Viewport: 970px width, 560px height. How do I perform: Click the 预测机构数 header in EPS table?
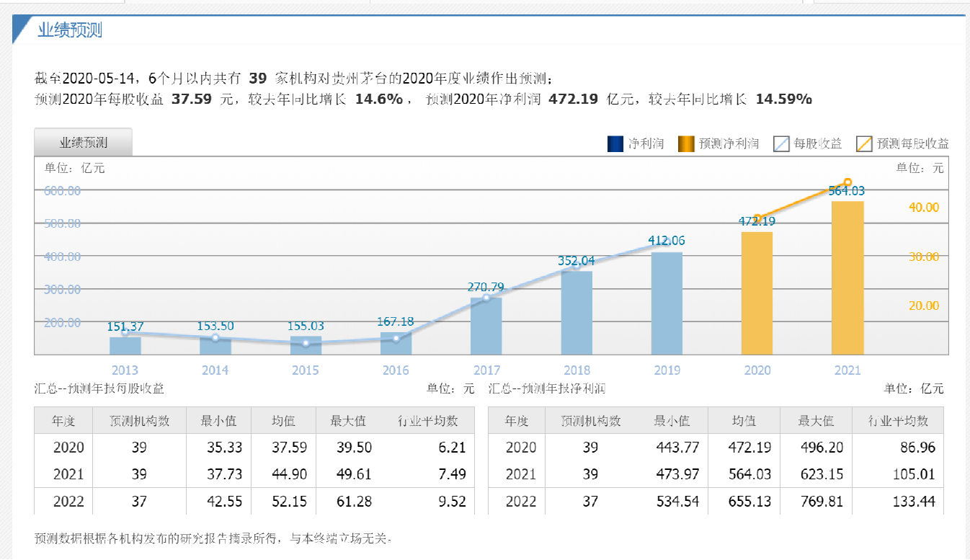click(140, 421)
